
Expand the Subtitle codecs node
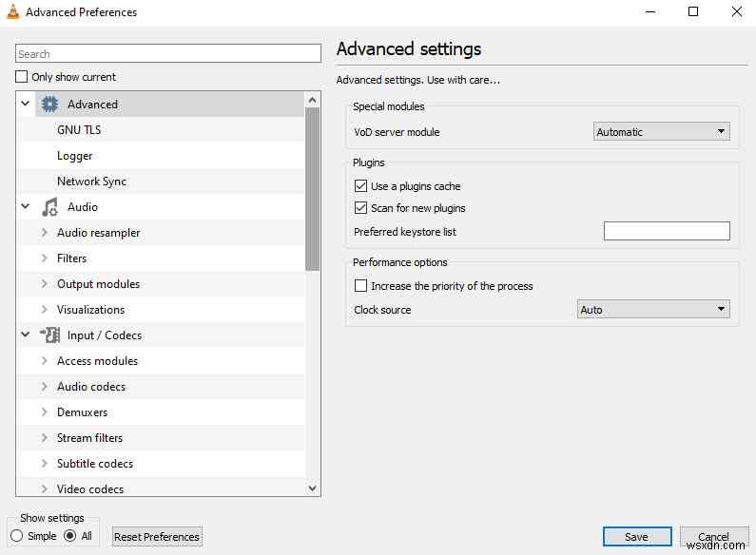(x=45, y=464)
